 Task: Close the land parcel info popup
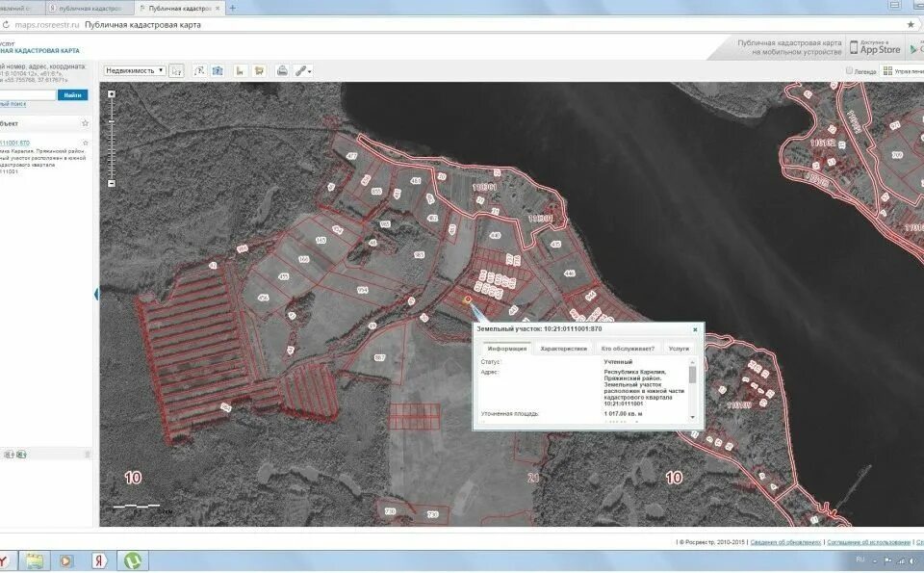695,329
